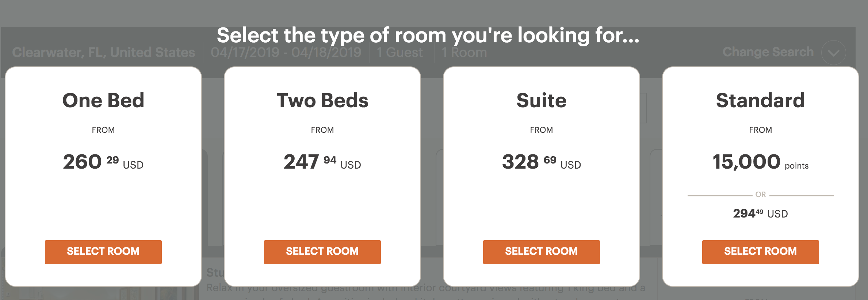Click Select Room button for One Bed
Viewport: 868px width, 300px height.
(103, 252)
